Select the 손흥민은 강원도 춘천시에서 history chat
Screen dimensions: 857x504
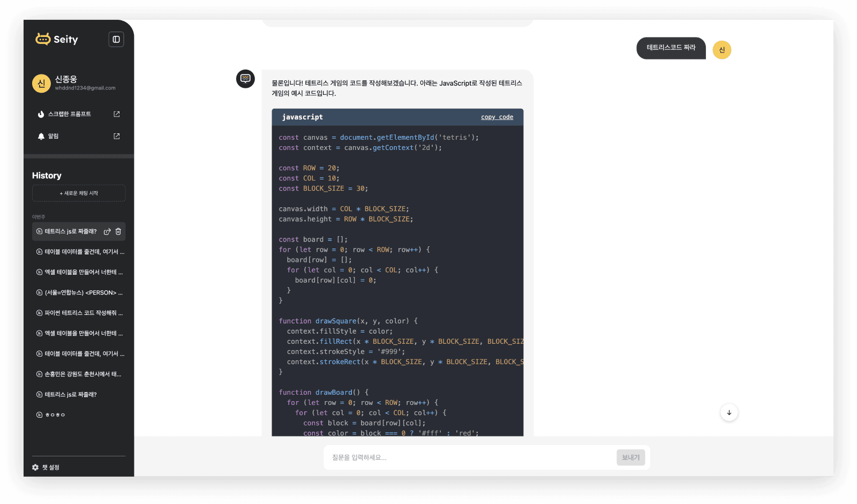(x=79, y=374)
